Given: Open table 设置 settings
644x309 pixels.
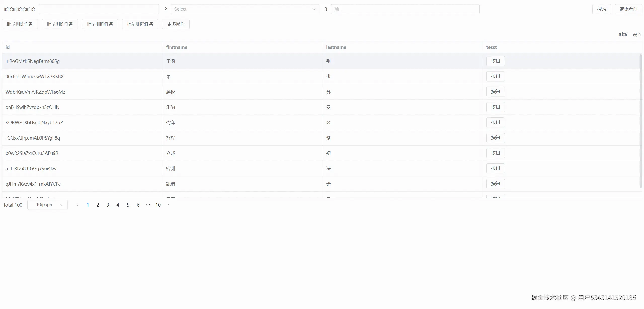Looking at the screenshot, I should [x=637, y=35].
